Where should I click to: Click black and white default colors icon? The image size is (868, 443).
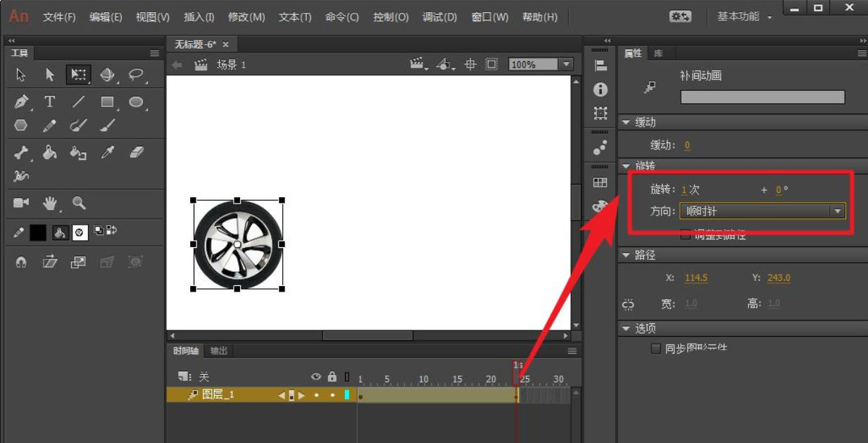(99, 230)
